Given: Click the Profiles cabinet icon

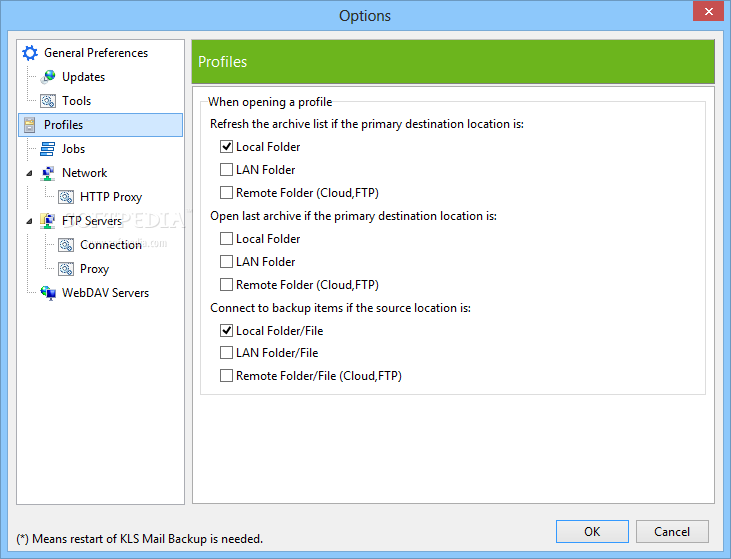Looking at the screenshot, I should click(30, 125).
